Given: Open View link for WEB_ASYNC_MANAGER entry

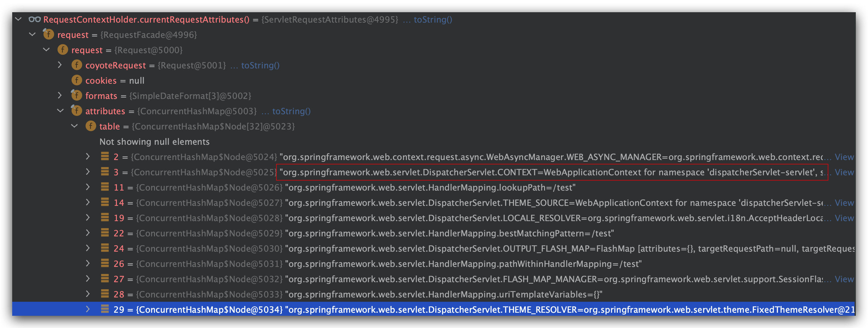Looking at the screenshot, I should tap(844, 157).
